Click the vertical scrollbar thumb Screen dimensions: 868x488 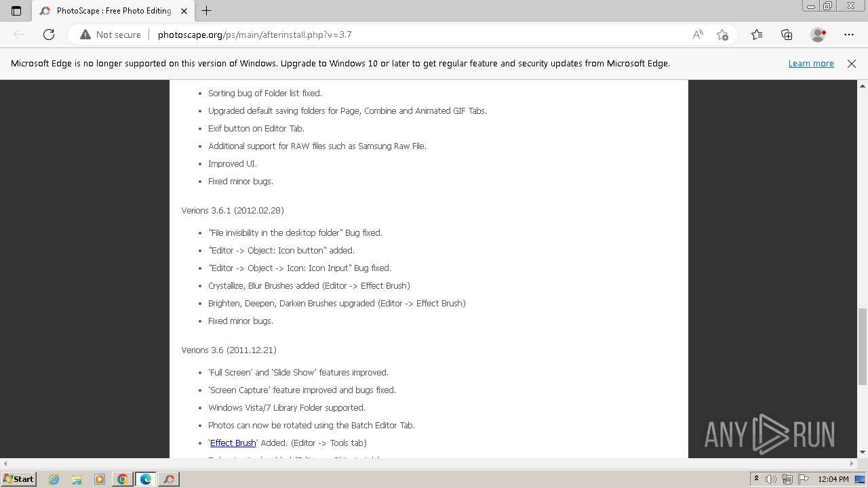click(863, 346)
